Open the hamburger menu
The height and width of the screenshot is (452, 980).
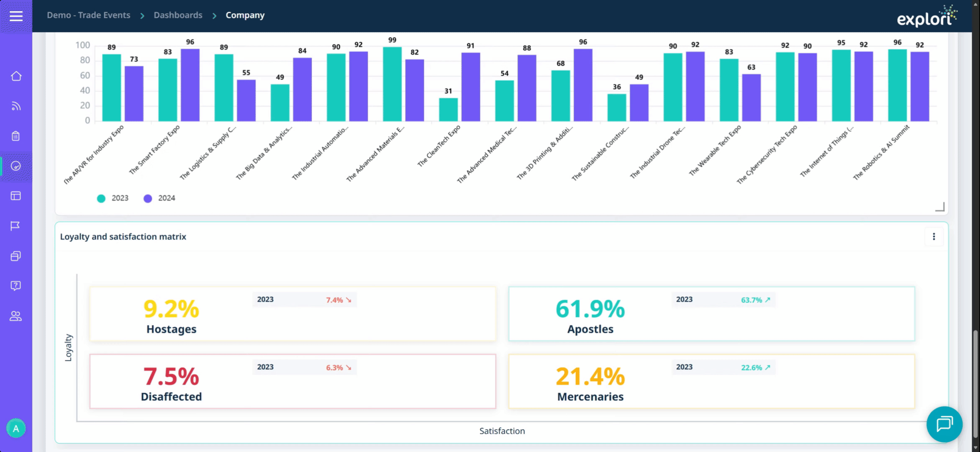coord(16,16)
